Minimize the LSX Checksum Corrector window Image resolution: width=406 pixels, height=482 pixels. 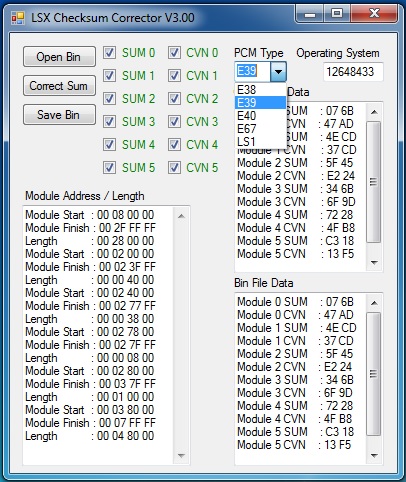[310, 14]
